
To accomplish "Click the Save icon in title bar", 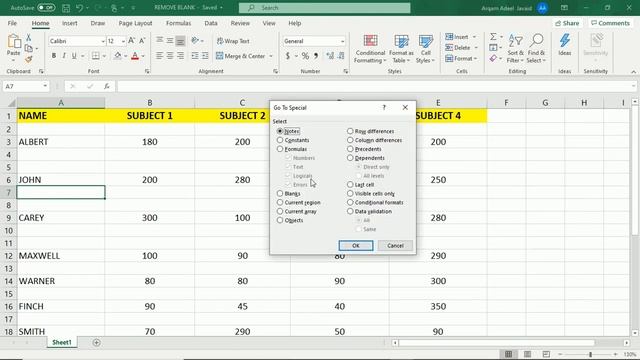I will pyautogui.click(x=66, y=8).
